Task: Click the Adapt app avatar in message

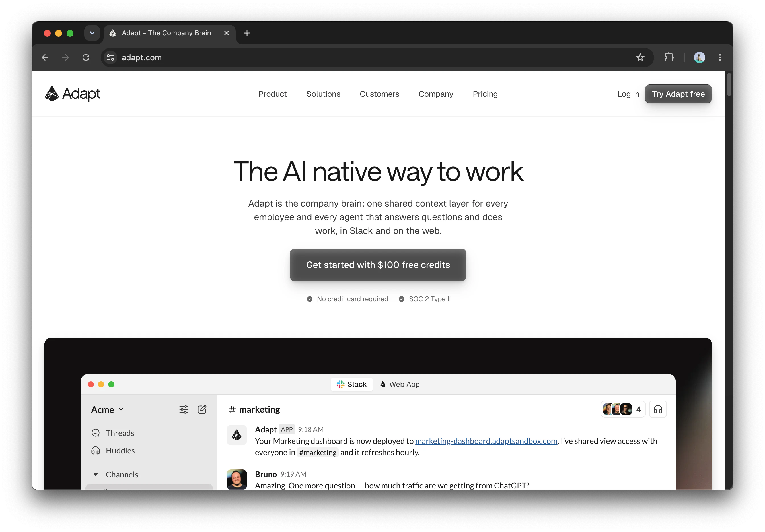Action: pos(237,435)
